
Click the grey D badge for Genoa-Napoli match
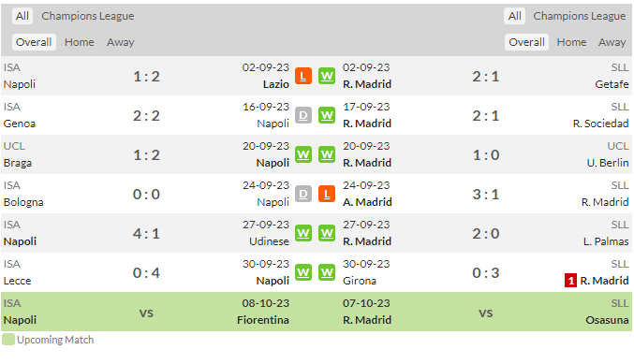pyautogui.click(x=303, y=115)
